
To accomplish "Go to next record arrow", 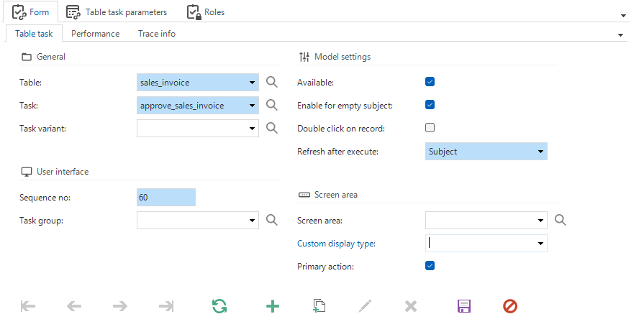I will click(120, 306).
